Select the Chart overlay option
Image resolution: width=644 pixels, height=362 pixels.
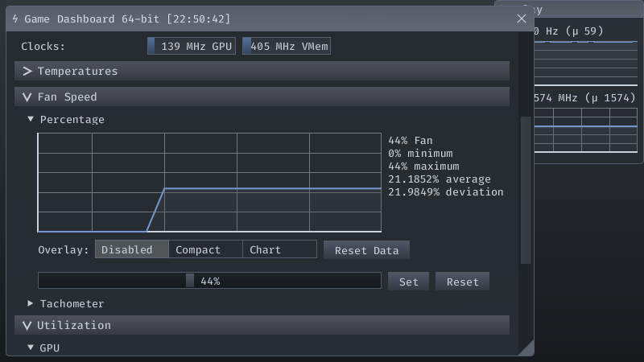[x=279, y=249]
